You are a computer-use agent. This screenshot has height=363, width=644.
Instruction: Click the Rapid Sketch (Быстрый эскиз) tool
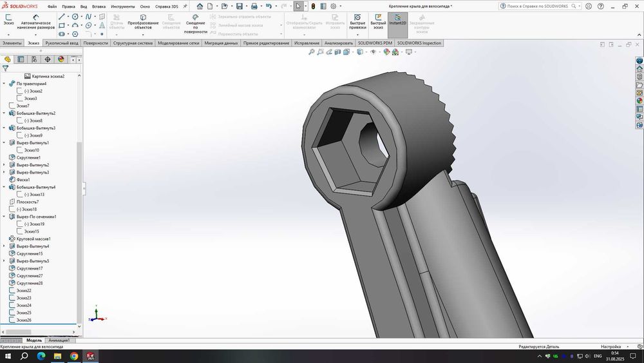[x=378, y=21]
